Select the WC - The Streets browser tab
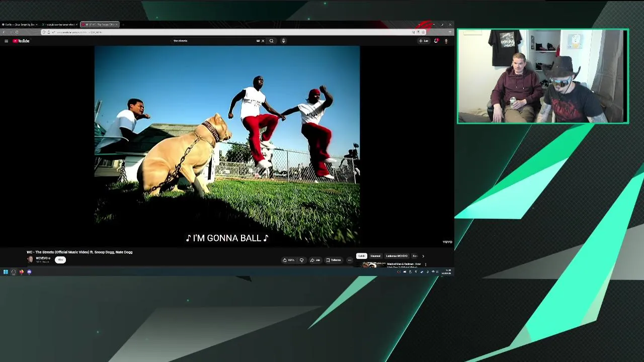 pos(100,24)
